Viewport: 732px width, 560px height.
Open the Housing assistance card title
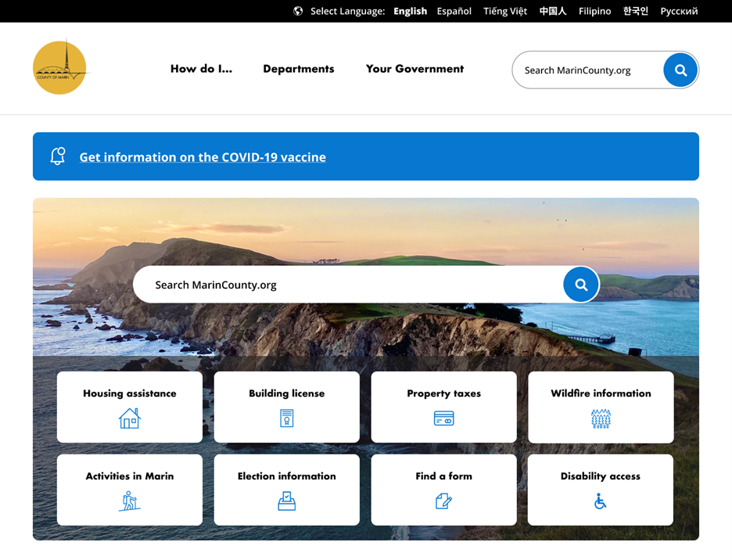point(130,393)
